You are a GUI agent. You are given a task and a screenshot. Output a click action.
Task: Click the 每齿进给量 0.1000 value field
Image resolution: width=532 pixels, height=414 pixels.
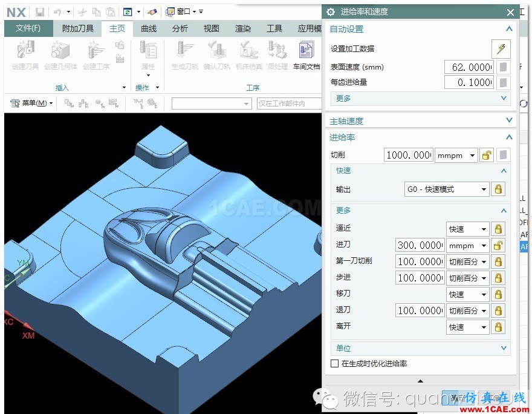tap(469, 82)
